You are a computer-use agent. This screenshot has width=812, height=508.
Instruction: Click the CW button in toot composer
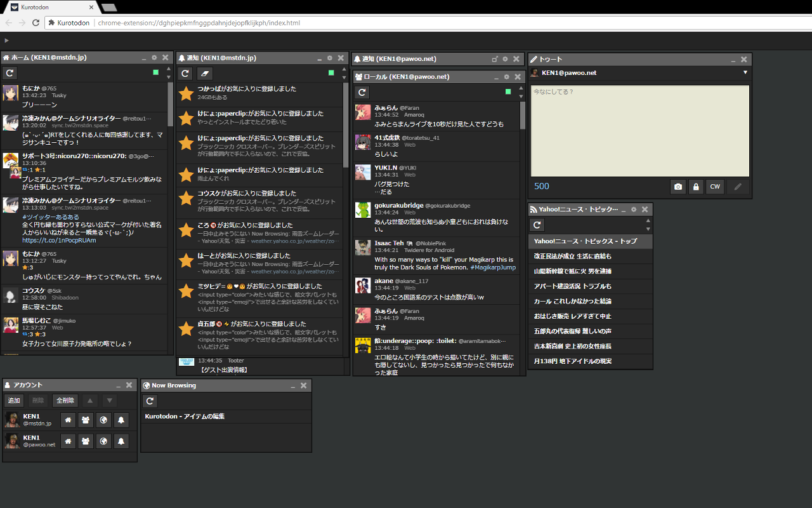click(x=715, y=187)
